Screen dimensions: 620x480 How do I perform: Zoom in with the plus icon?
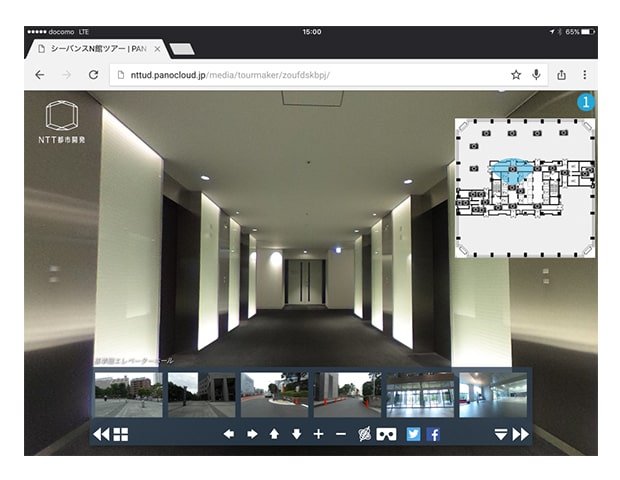(319, 434)
